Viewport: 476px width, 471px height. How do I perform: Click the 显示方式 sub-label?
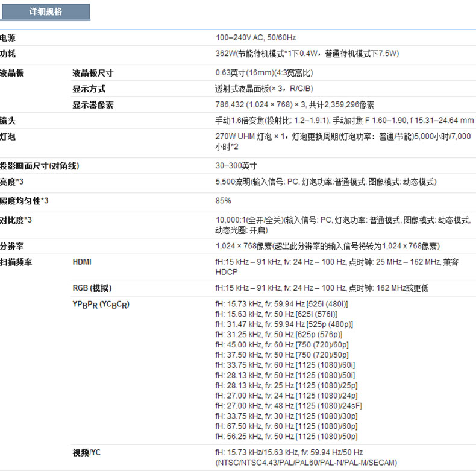tap(89, 89)
